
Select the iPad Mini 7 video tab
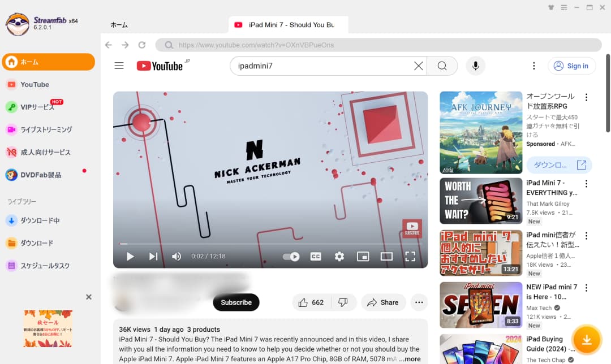point(288,25)
